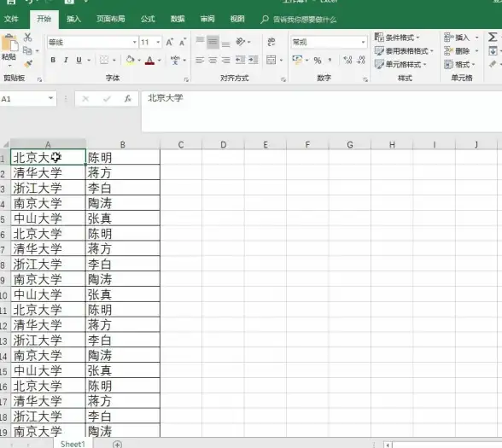Switch to the Formulas (公式) tab
This screenshot has width=502, height=448.
point(148,19)
